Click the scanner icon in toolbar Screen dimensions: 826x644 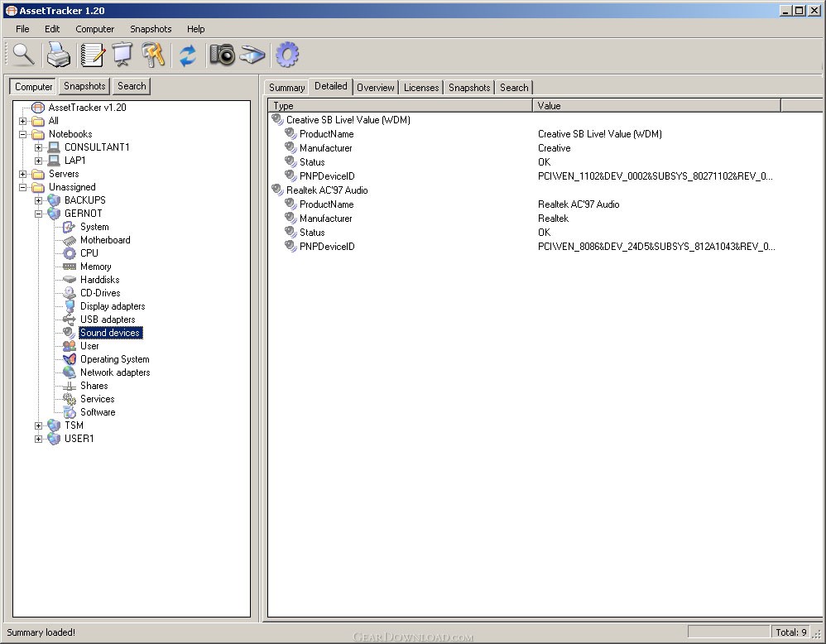(x=252, y=55)
